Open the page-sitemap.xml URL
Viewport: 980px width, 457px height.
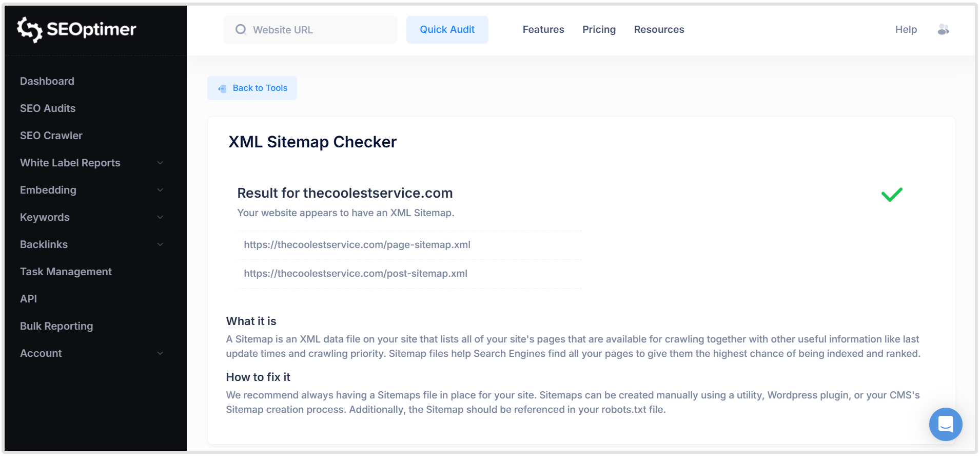(357, 245)
